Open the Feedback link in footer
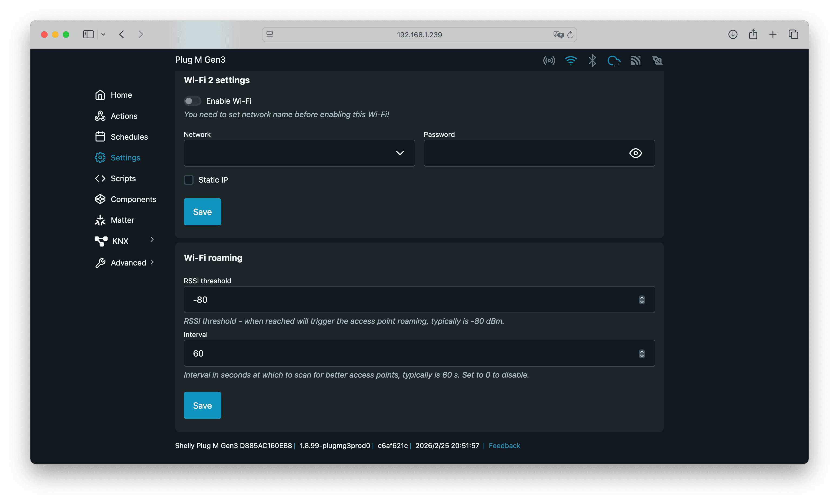The height and width of the screenshot is (504, 839). click(x=504, y=446)
